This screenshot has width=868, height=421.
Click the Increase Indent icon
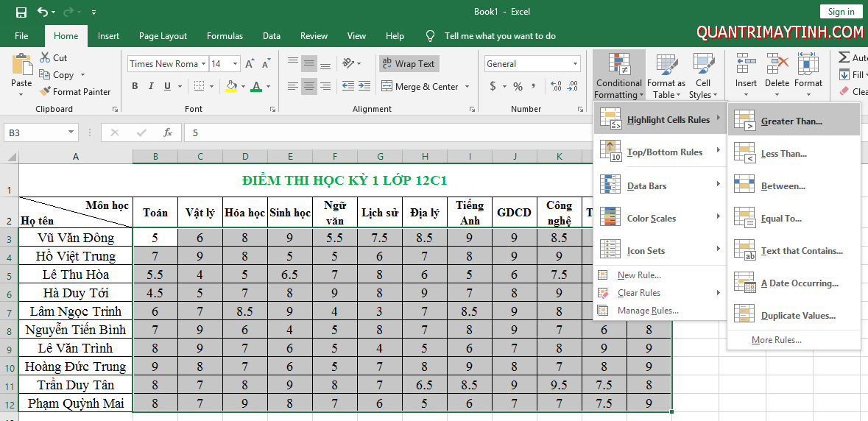coord(364,86)
